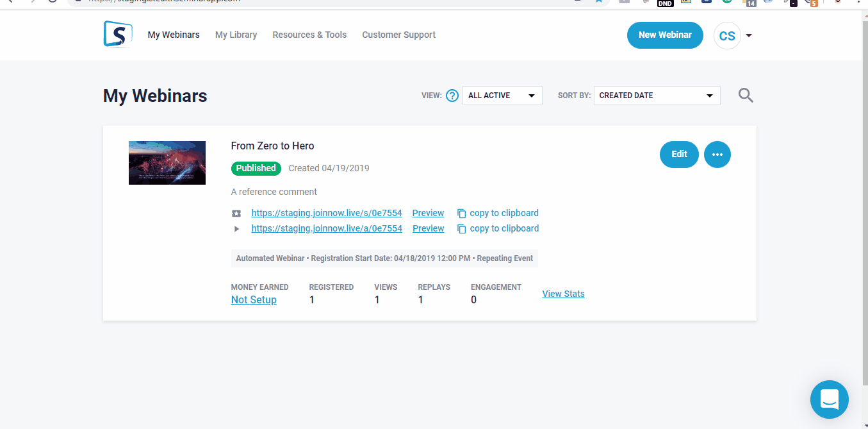Open the View Stats link

[563, 294]
